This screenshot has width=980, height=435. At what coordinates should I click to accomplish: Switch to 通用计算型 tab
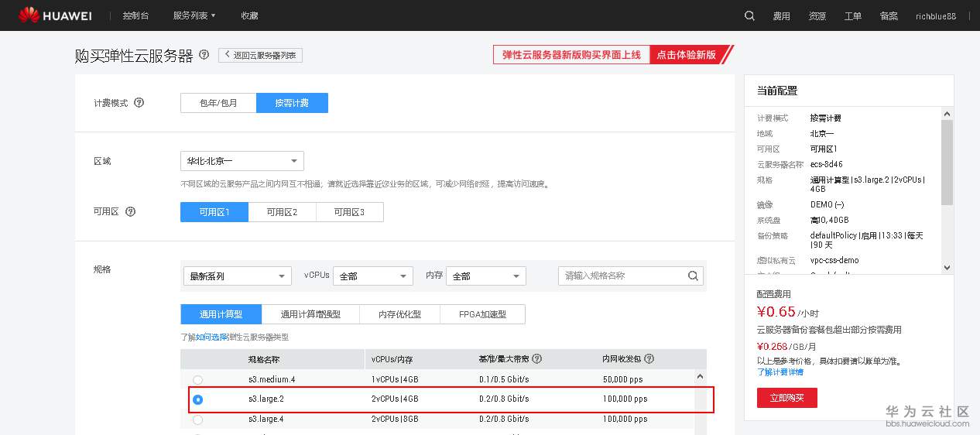221,314
